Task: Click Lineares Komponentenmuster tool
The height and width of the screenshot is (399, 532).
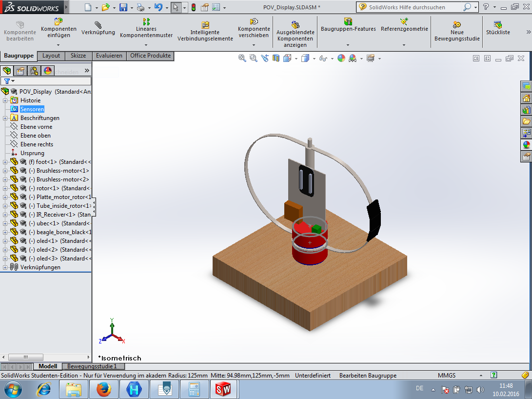Action: (x=146, y=28)
